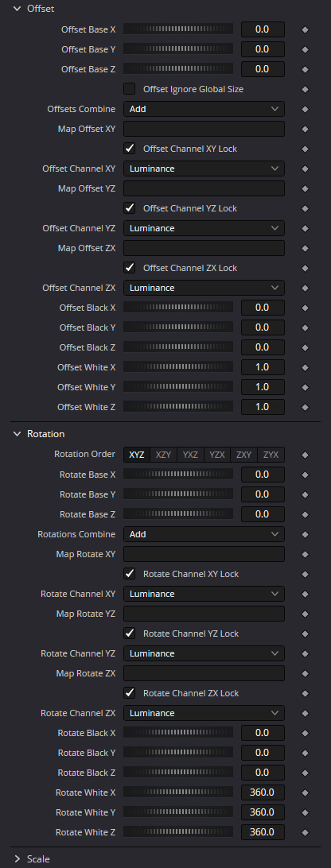Open the Rotations Combine dropdown
The image size is (331, 868).
pyautogui.click(x=204, y=534)
